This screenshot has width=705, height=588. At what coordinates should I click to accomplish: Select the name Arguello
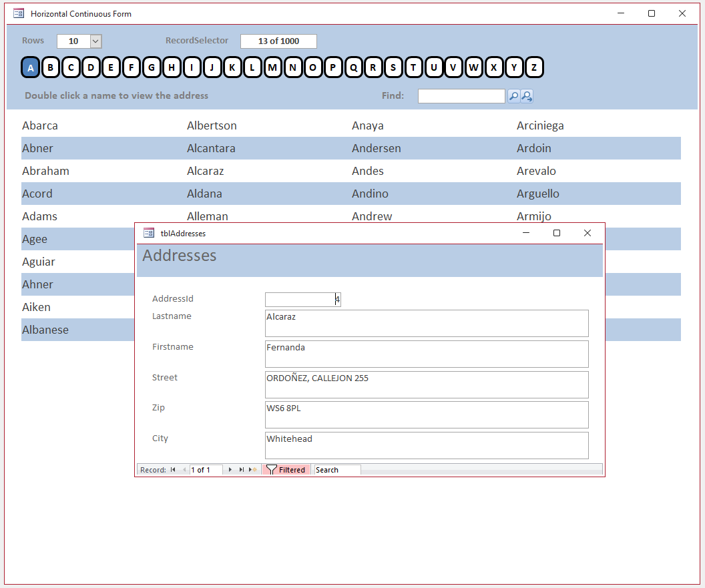coord(537,194)
